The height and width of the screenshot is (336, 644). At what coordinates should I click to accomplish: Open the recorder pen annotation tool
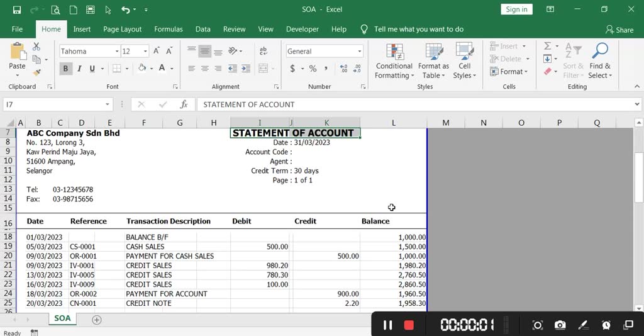click(583, 325)
